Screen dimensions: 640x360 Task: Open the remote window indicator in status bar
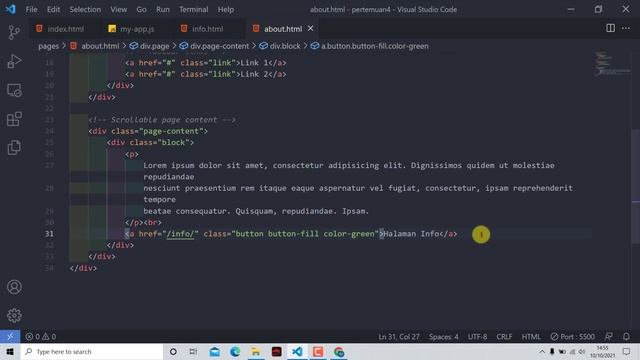click(10, 336)
